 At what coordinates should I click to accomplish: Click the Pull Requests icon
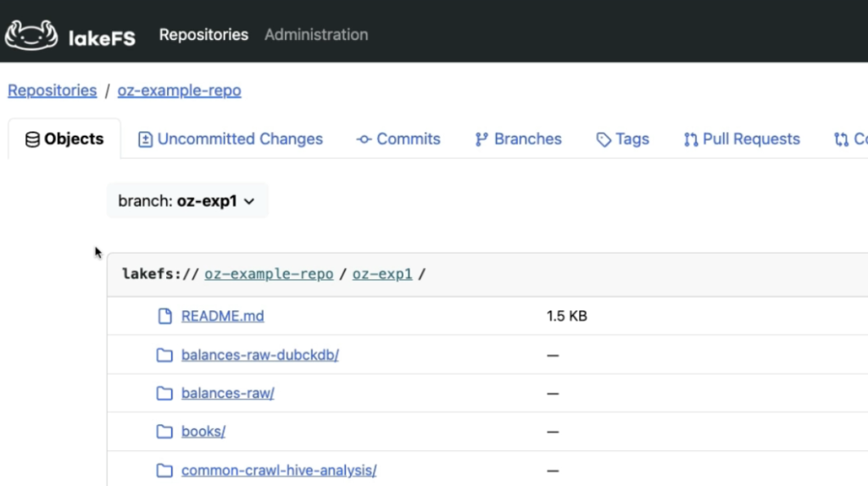coord(691,140)
